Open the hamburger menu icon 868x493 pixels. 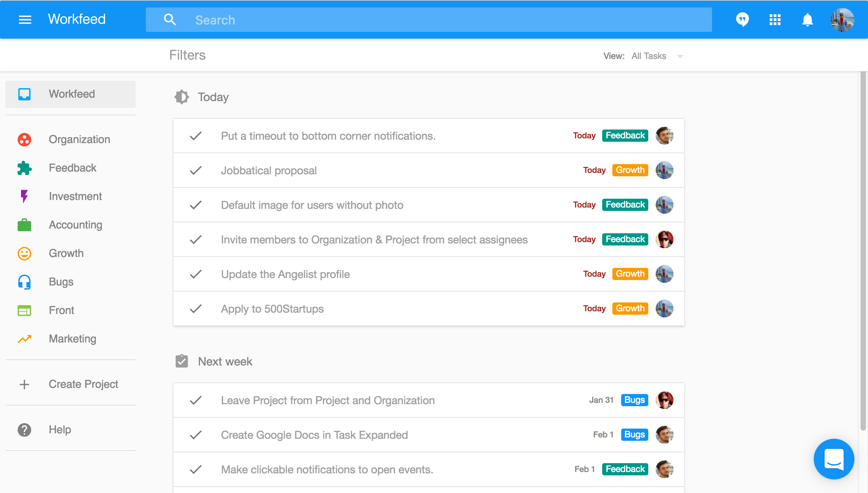(25, 20)
